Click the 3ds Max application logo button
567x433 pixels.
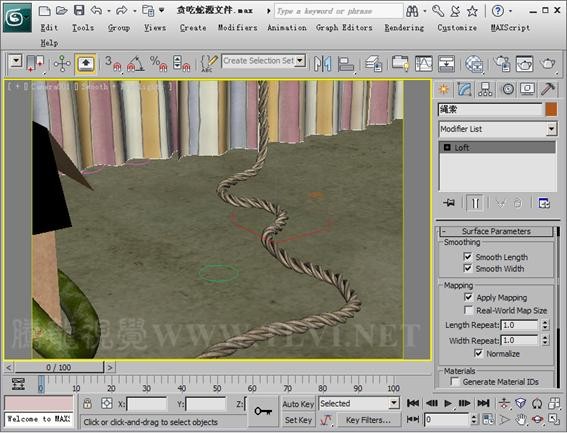tap(17, 17)
